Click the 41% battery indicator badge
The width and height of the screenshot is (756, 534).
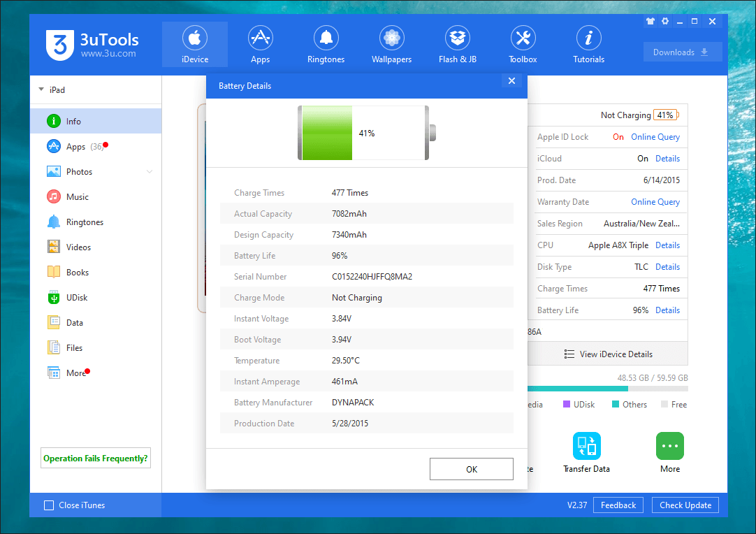[666, 115]
